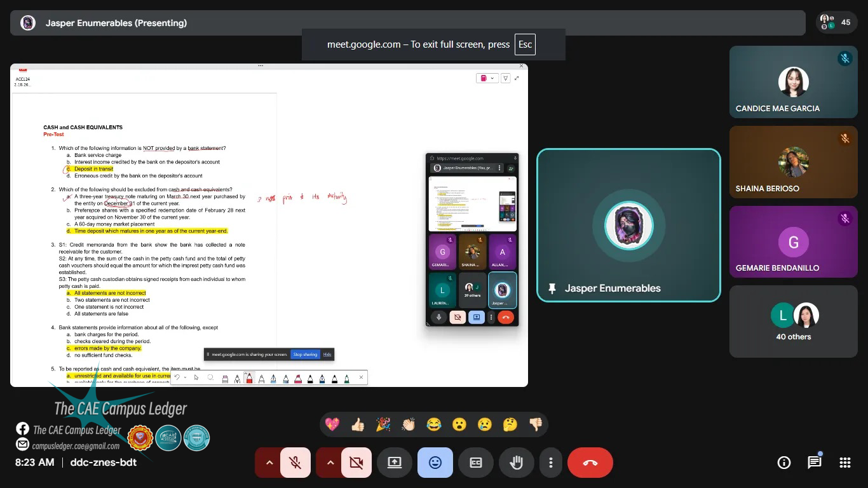Leave the call with red hang-up button
868x488 pixels.
[590, 463]
